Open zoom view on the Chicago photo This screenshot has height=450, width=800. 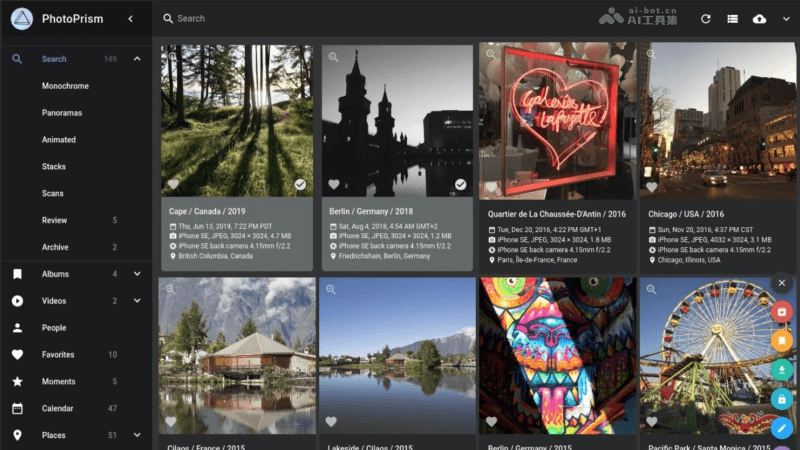tap(652, 57)
